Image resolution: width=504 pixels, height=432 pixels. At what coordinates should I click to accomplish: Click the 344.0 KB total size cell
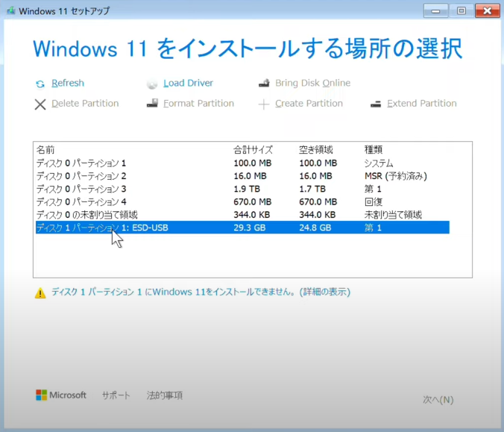(x=252, y=215)
